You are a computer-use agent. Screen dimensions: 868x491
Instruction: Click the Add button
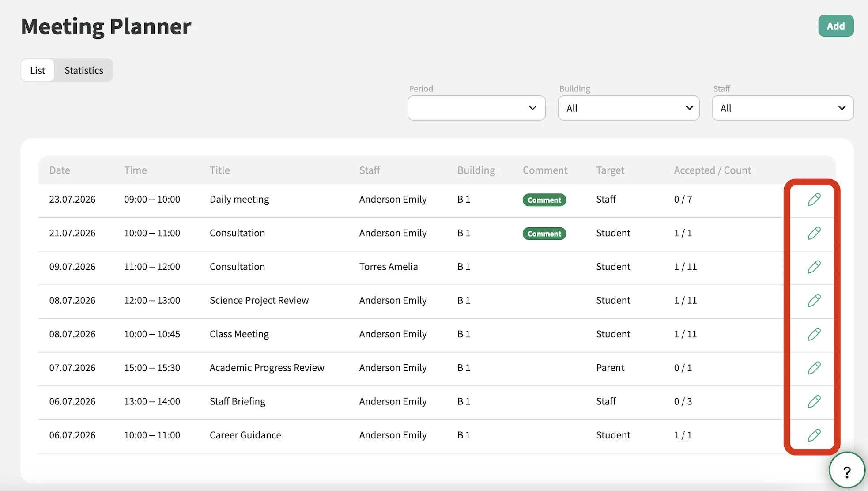coord(836,26)
